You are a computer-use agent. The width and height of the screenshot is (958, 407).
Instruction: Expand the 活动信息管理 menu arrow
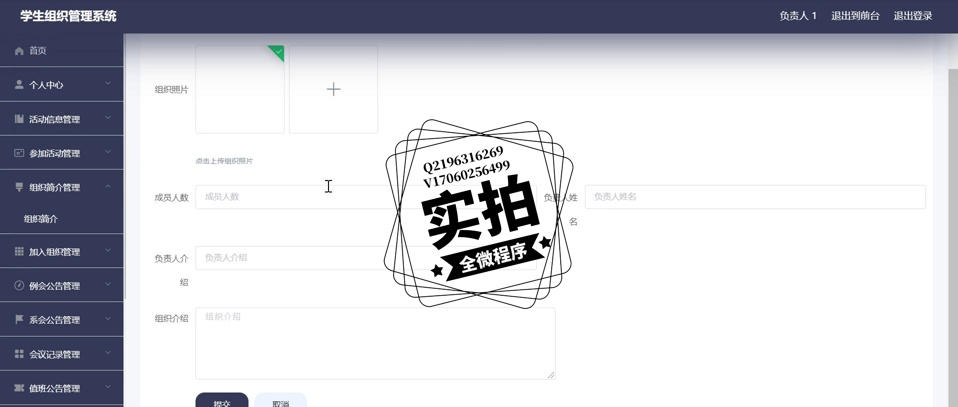coord(108,118)
